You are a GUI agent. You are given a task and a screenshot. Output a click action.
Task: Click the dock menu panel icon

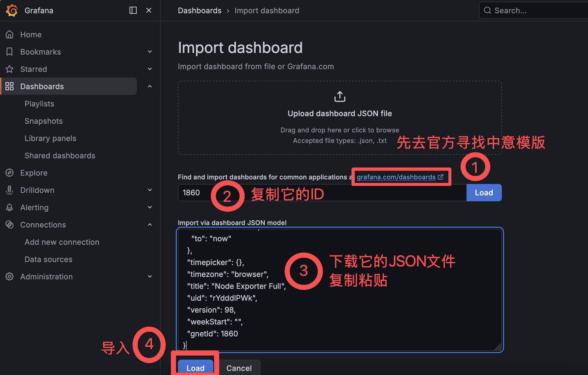point(133,10)
